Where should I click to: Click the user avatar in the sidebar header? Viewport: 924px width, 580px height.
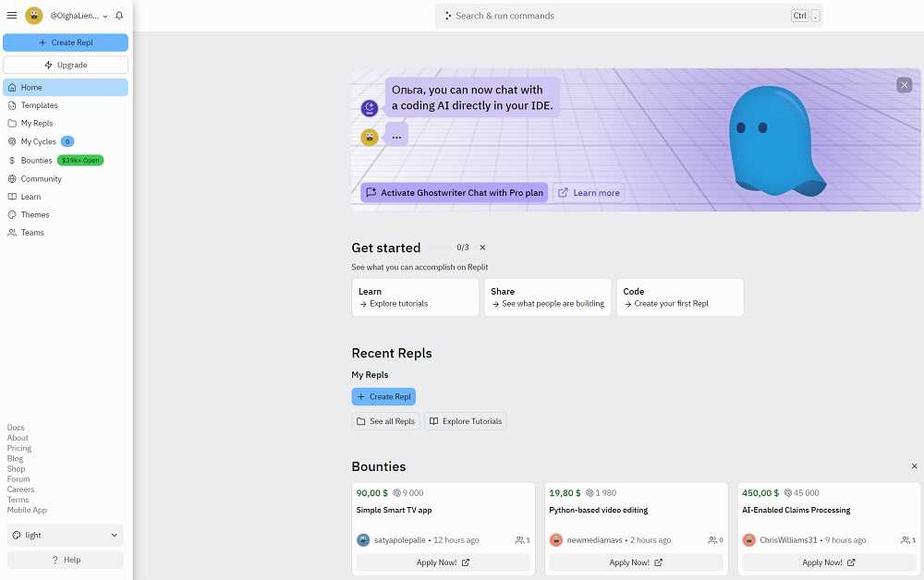tap(34, 16)
